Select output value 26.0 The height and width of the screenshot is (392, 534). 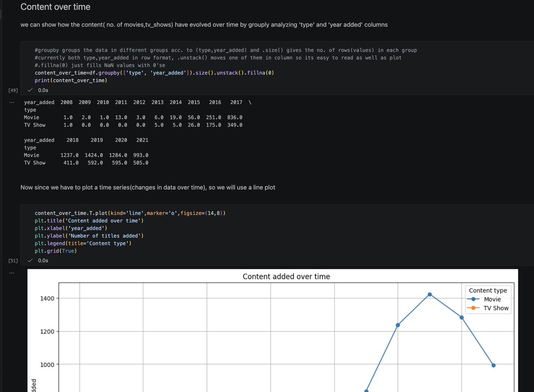point(194,125)
